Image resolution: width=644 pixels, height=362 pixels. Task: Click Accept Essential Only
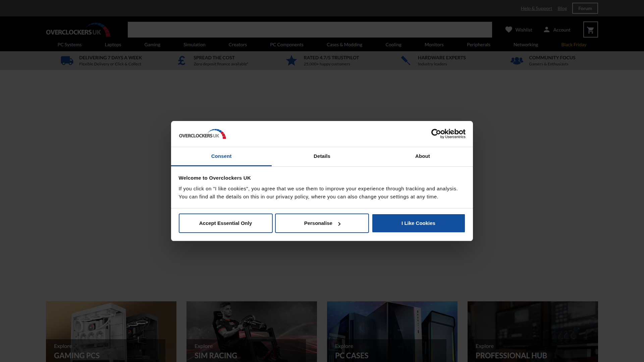click(x=225, y=223)
